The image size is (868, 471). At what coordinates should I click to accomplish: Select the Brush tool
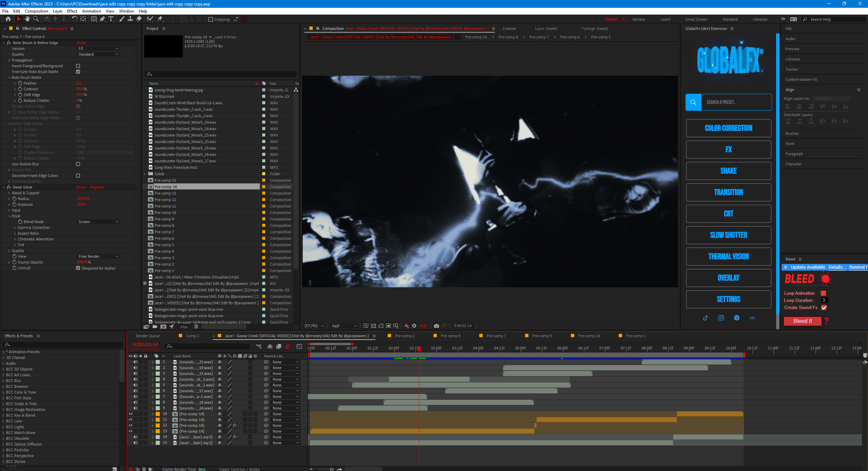(122, 19)
